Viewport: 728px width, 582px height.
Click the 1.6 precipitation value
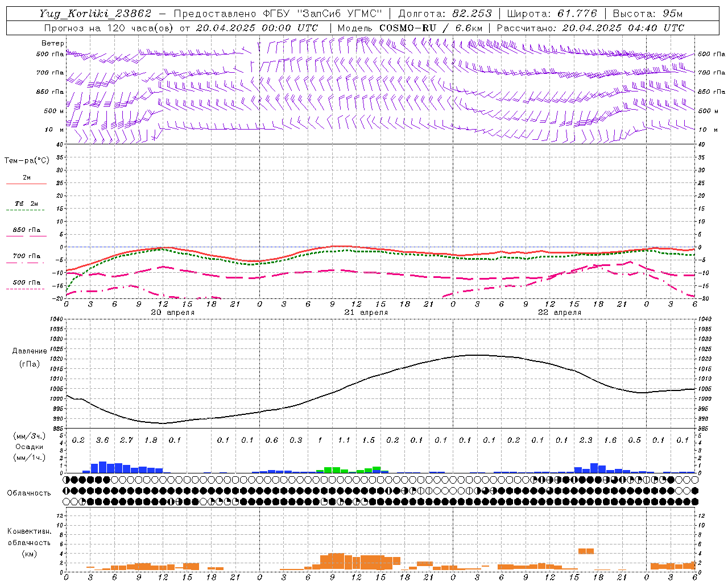tap(610, 440)
